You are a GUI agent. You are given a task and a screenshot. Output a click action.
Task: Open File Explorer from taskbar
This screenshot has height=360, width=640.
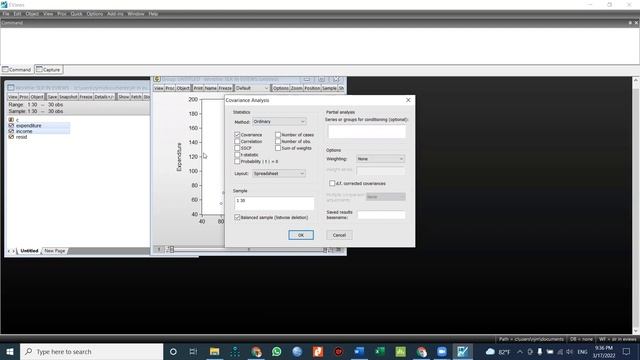point(214,351)
